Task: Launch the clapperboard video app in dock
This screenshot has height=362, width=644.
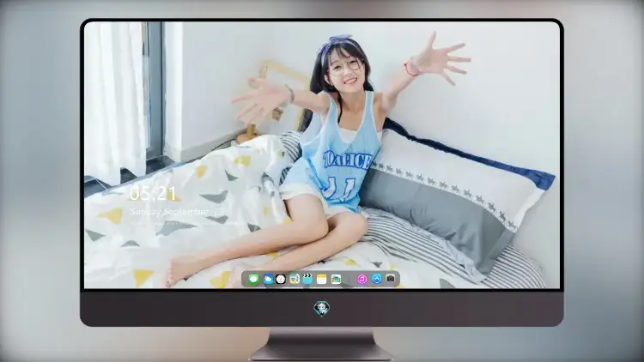Action: point(307,279)
